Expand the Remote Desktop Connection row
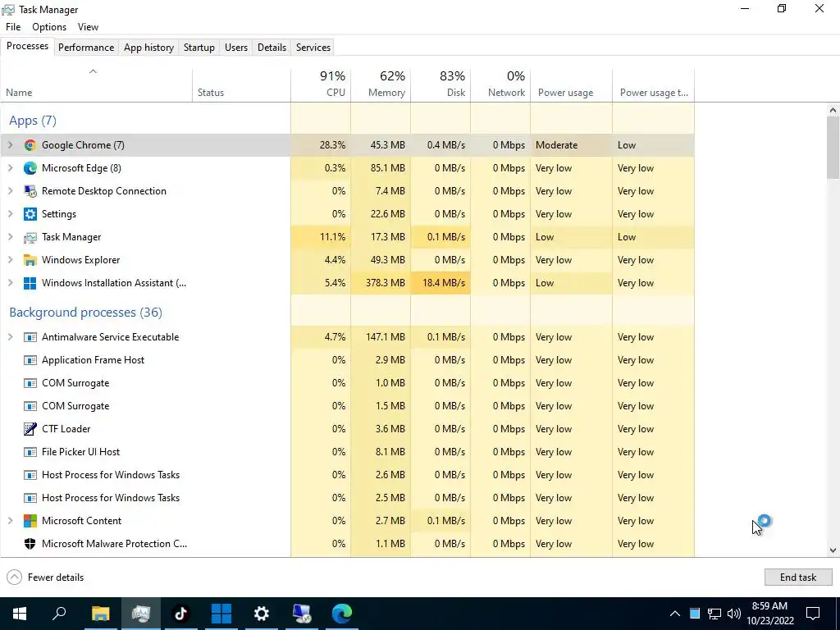Viewport: 840px width, 630px height. tap(10, 191)
